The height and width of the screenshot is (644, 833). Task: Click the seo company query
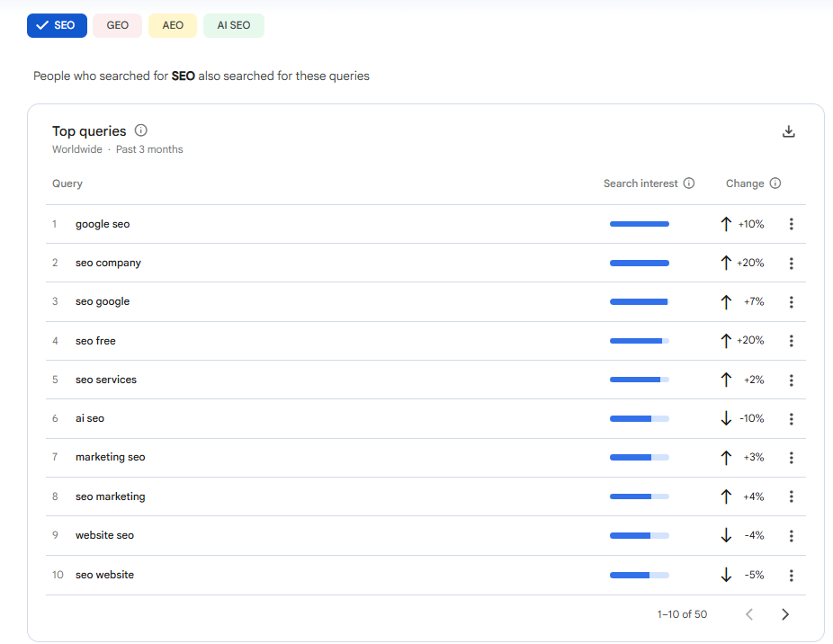tap(108, 263)
